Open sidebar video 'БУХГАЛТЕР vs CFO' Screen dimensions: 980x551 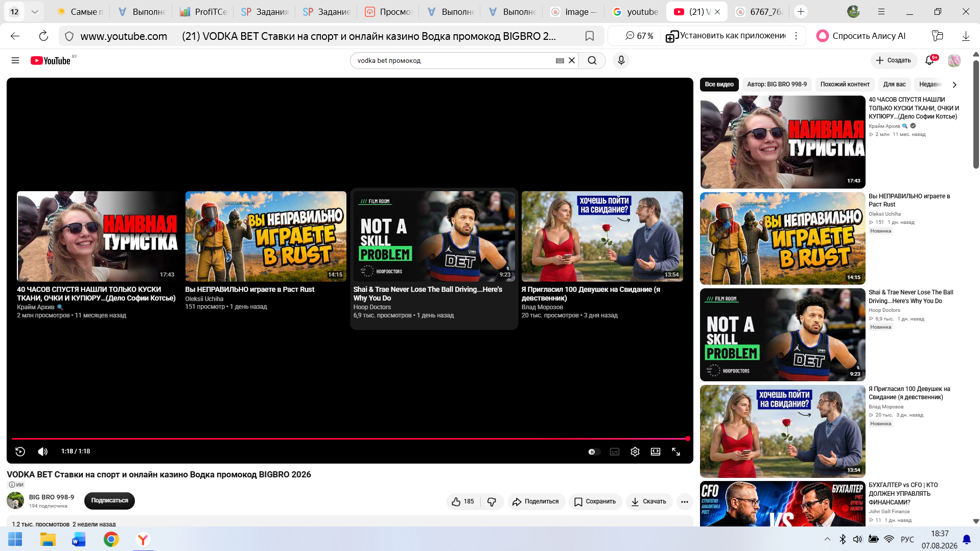click(x=783, y=504)
